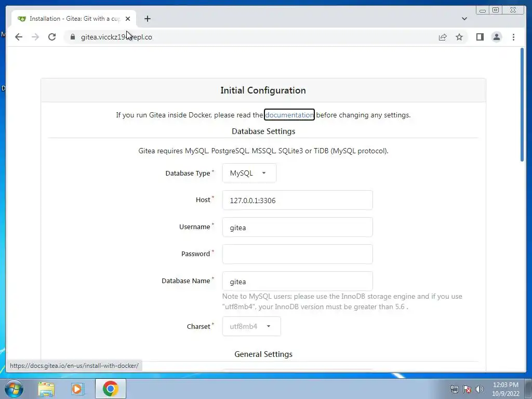Go back with the browser back arrow
The width and height of the screenshot is (532, 399).
(x=19, y=37)
